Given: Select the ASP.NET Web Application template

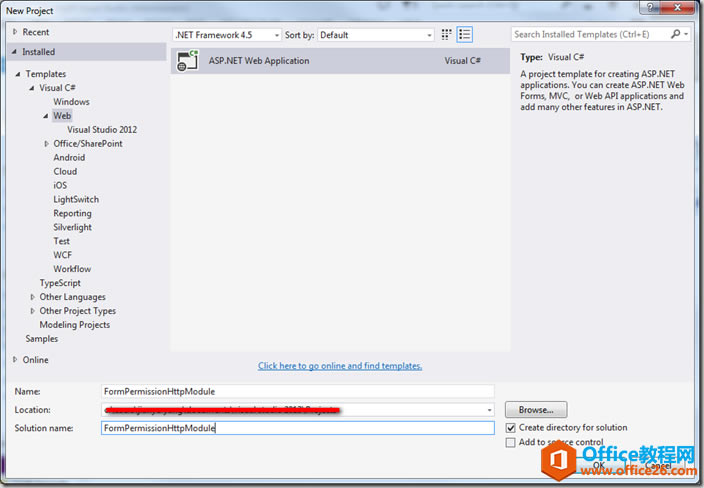Looking at the screenshot, I should [x=340, y=61].
